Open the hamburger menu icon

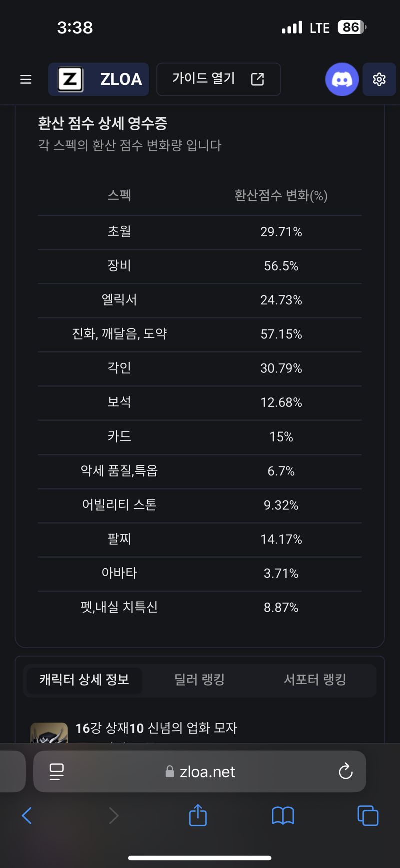pyautogui.click(x=26, y=79)
